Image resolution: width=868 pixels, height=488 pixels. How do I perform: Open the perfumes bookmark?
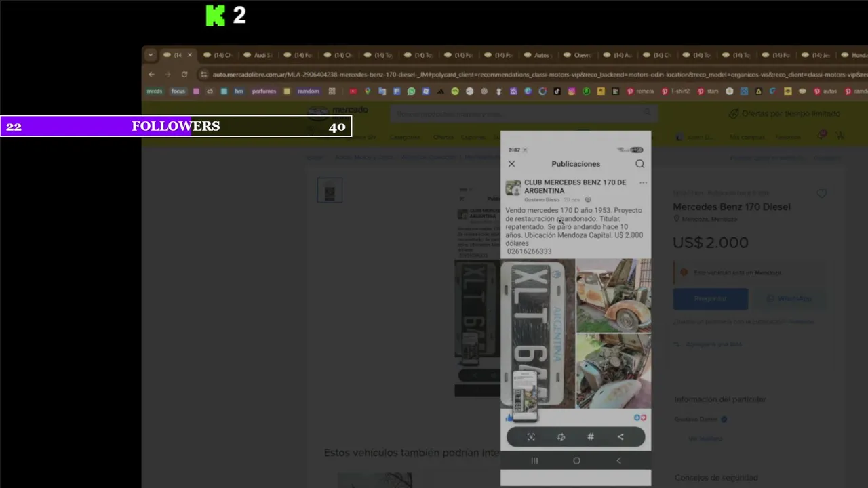point(264,91)
